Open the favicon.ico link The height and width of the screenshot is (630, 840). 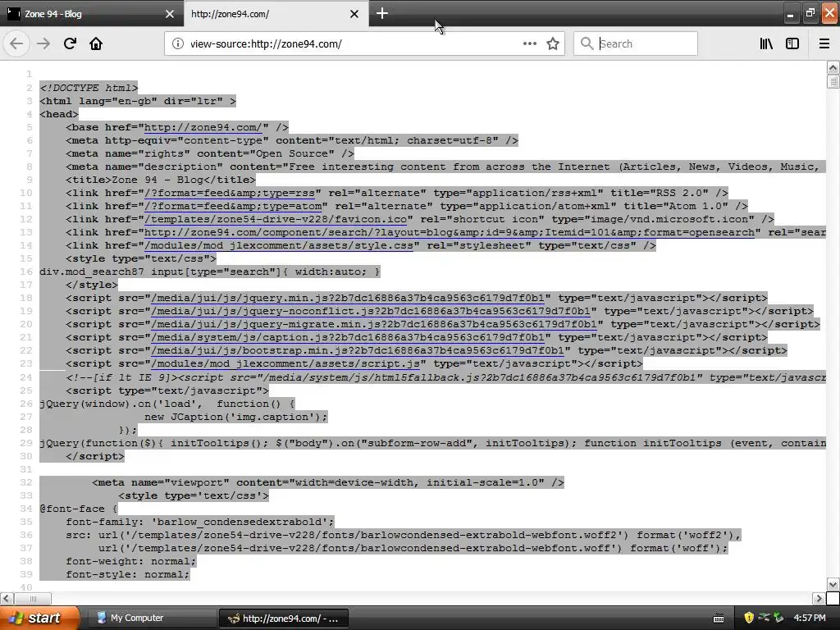click(276, 219)
